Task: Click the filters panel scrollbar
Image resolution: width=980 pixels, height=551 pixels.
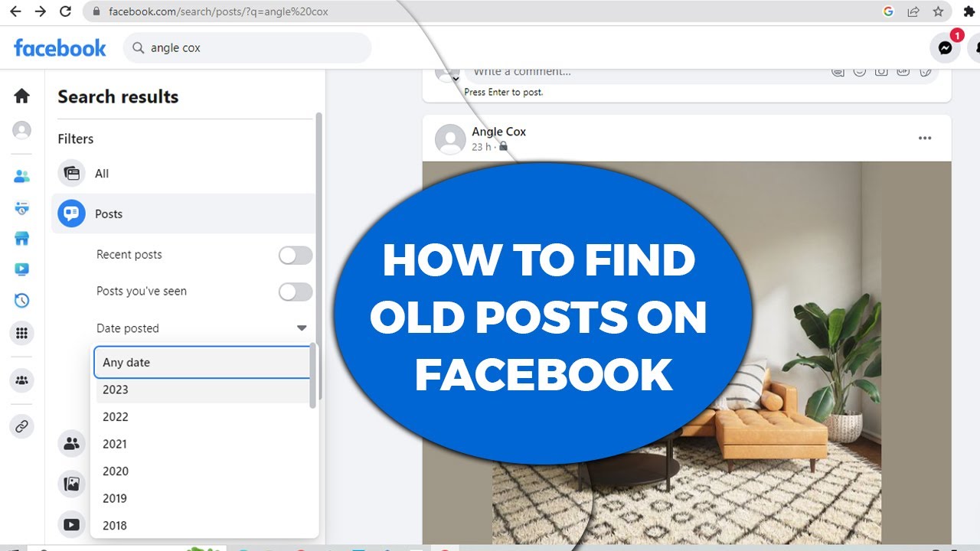Action: (319, 256)
